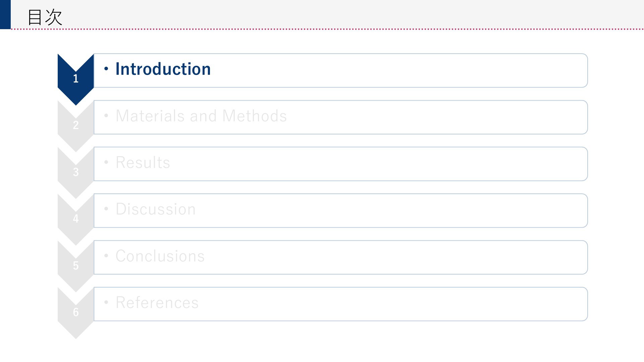
Task: Click the gray chevron numbered 3
Action: coord(76,172)
